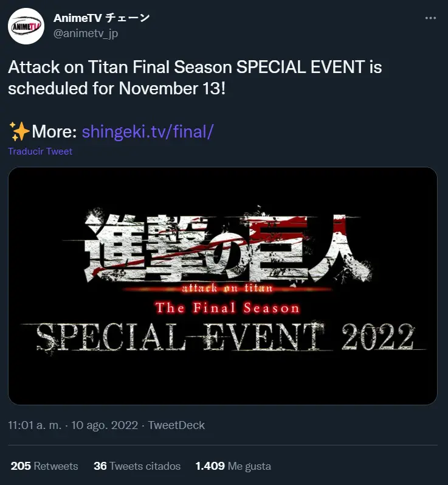View the 205 Retweets list
The height and width of the screenshot is (485, 448).
44,466
